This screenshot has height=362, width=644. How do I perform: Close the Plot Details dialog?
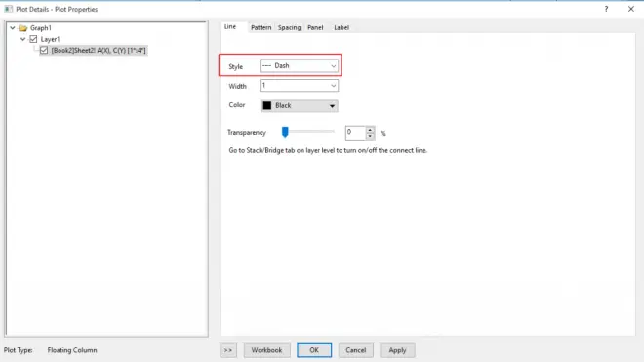(x=631, y=9)
